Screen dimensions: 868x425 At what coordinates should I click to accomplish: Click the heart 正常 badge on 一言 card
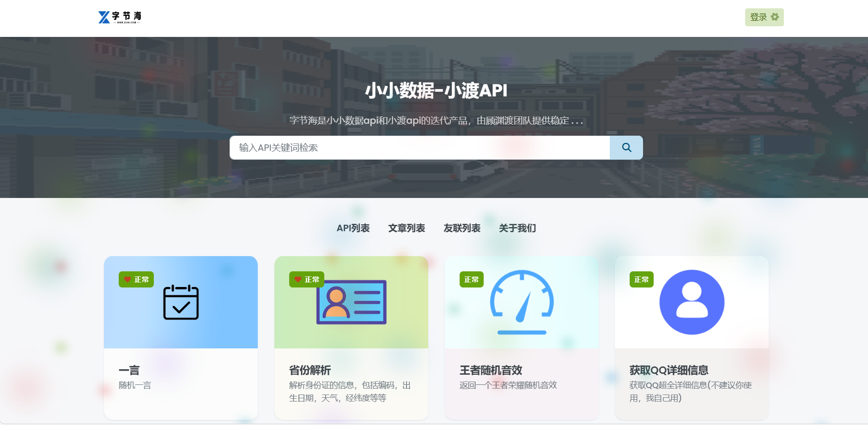pyautogui.click(x=136, y=280)
